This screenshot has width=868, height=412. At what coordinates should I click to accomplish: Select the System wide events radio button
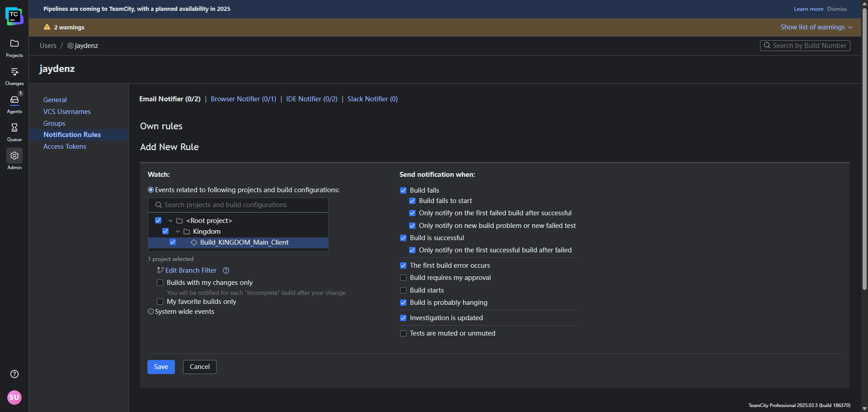[x=151, y=312]
